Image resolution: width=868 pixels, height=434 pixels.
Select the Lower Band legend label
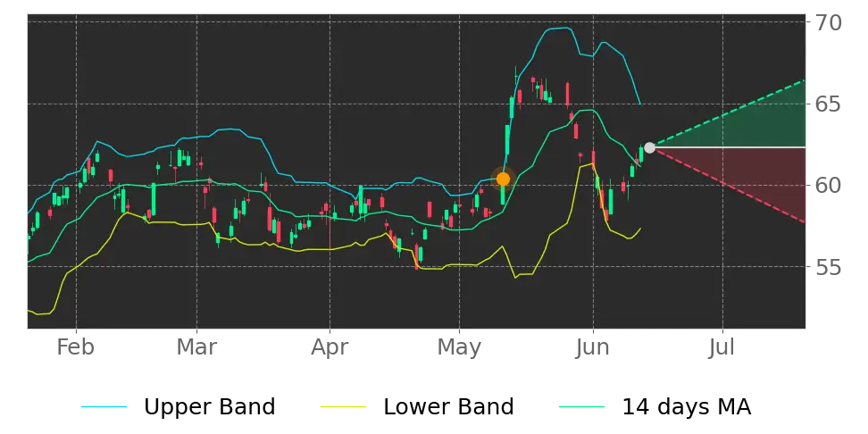[x=449, y=407]
